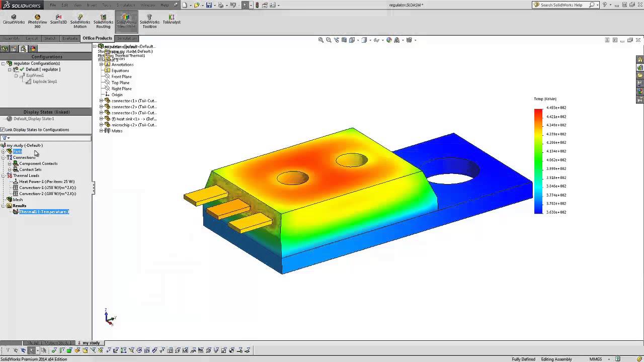The height and width of the screenshot is (362, 644).
Task: Click the Save disk icon
Action: point(209,5)
